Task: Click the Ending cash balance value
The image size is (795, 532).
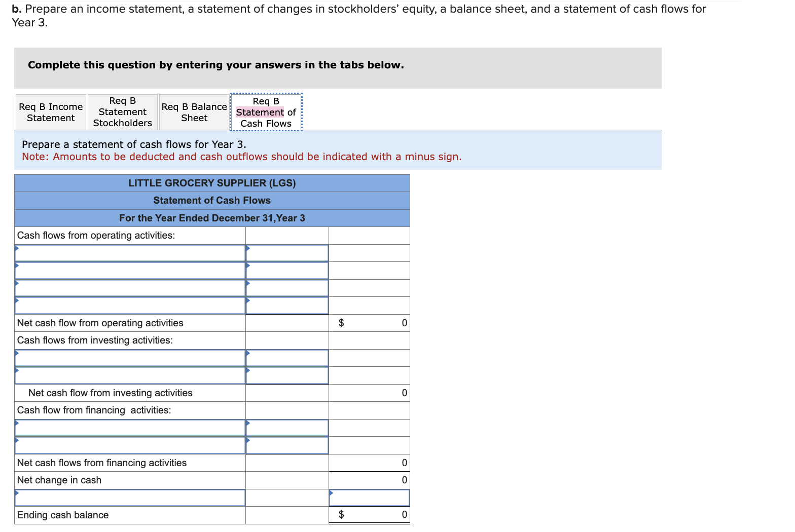Action: tap(369, 515)
